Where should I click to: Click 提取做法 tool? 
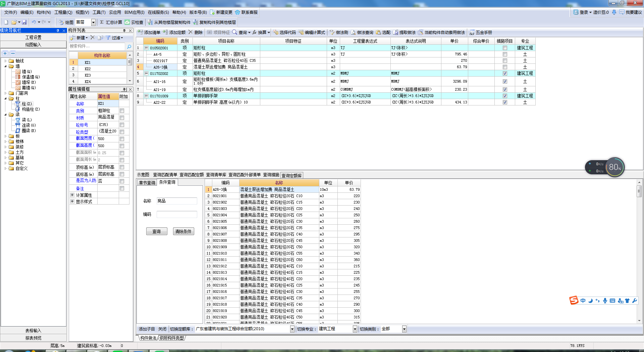pos(405,32)
